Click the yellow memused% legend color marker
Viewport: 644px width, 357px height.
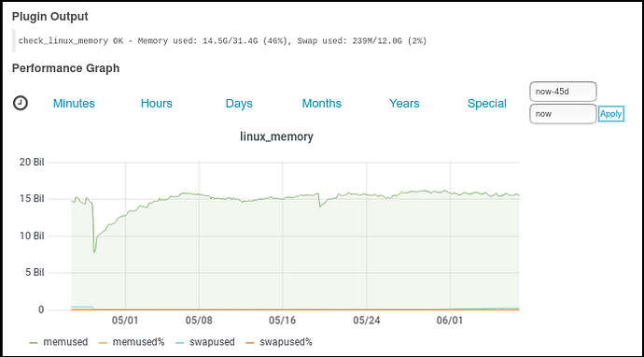pyautogui.click(x=103, y=342)
